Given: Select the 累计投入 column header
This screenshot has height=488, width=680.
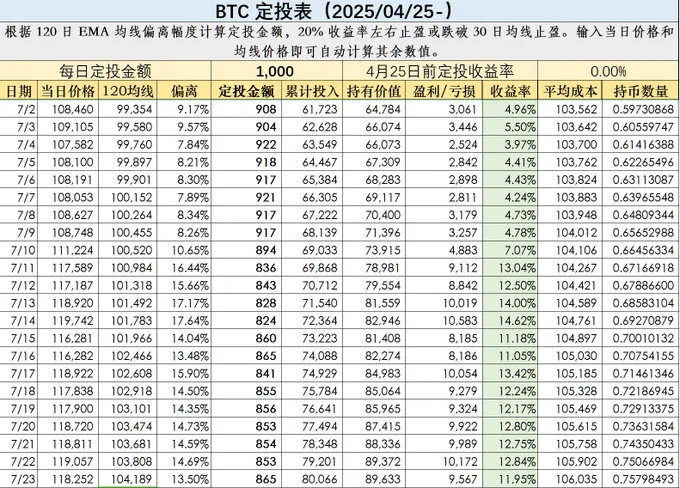Looking at the screenshot, I should (312, 91).
